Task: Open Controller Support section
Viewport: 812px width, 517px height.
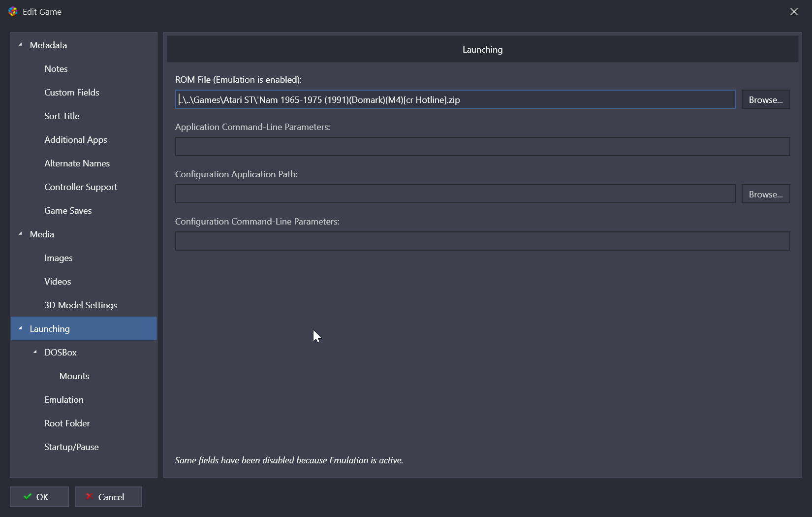Action: tap(81, 187)
